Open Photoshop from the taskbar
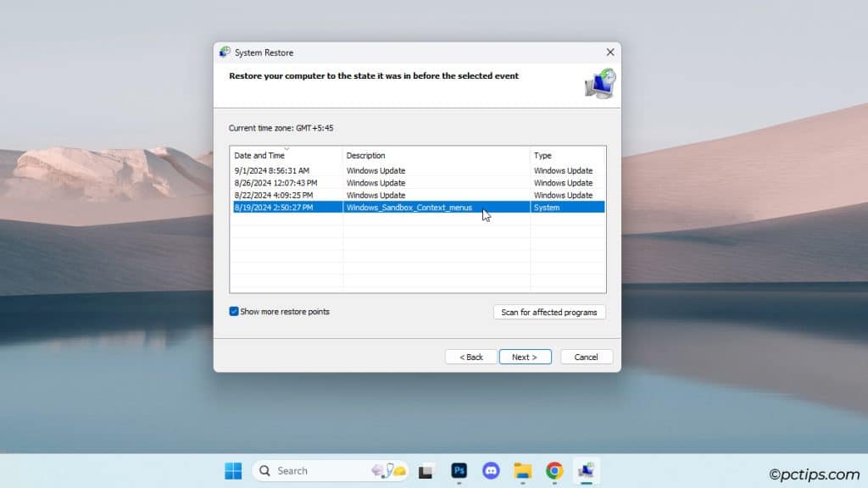The image size is (868, 488). coord(459,471)
